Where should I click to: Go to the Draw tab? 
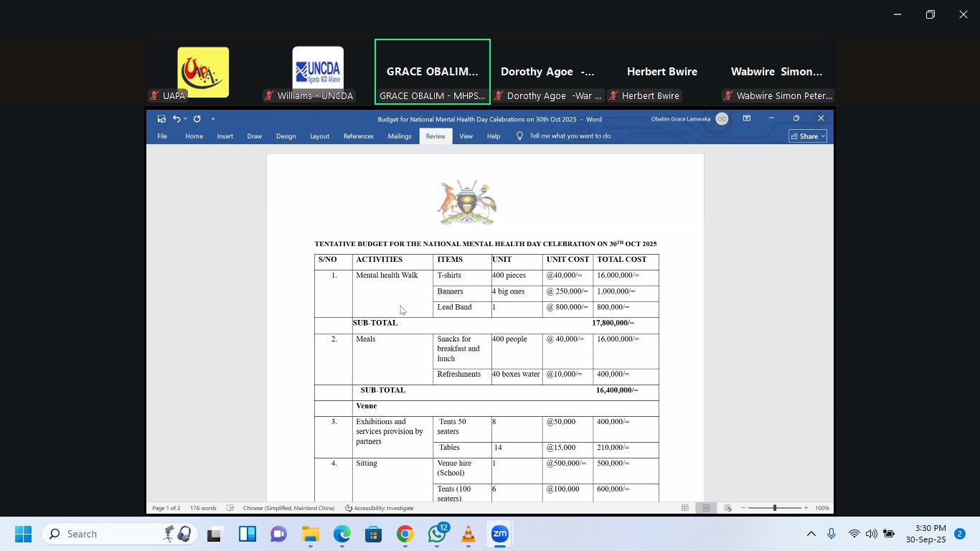pyautogui.click(x=255, y=136)
